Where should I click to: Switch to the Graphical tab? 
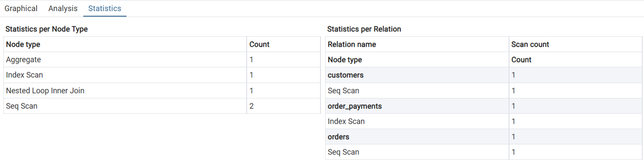(x=21, y=9)
